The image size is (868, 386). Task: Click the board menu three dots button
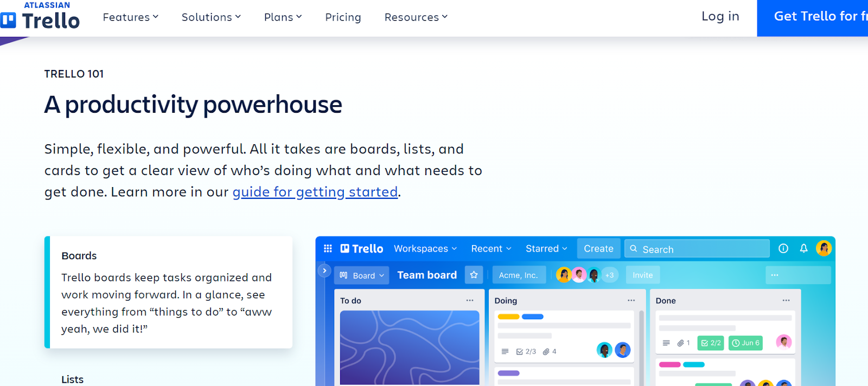[798, 275]
